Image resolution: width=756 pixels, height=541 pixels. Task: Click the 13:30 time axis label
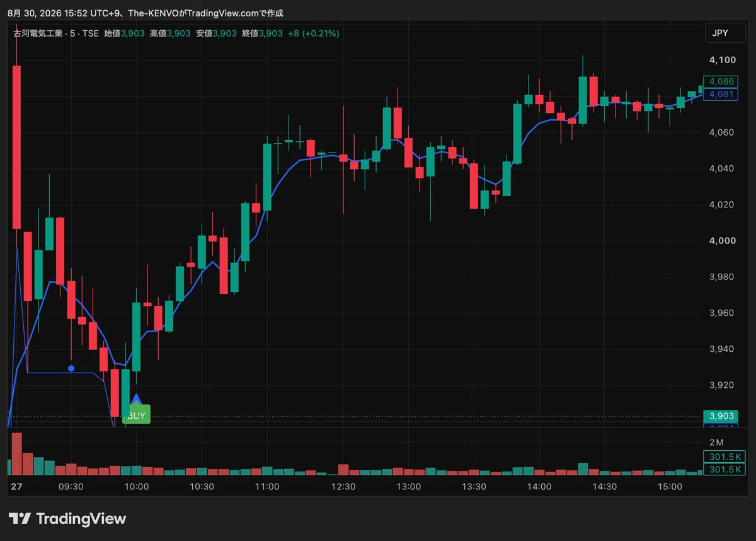(474, 487)
